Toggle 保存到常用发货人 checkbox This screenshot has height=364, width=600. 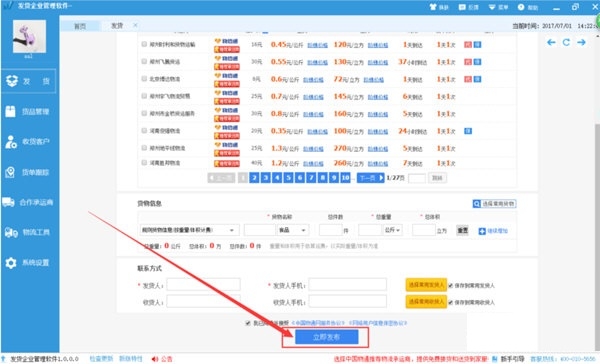[x=450, y=286]
